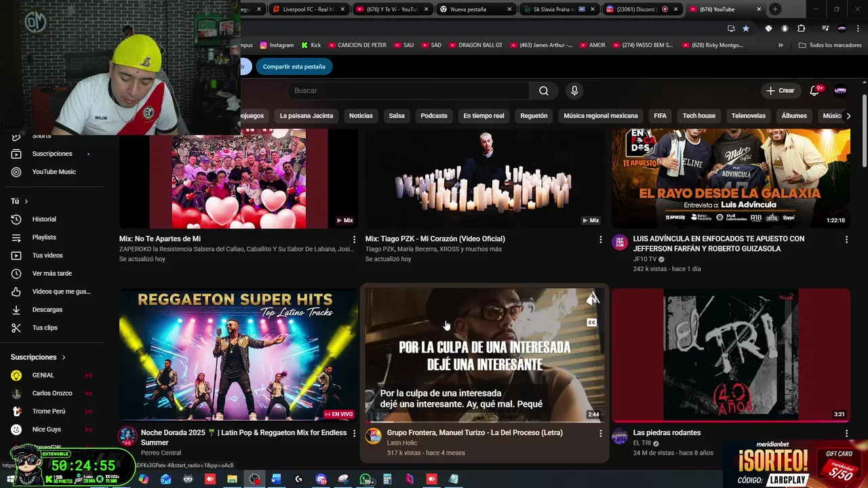
Task: Open Ver más tarde in the sidebar
Action: pos(52,274)
